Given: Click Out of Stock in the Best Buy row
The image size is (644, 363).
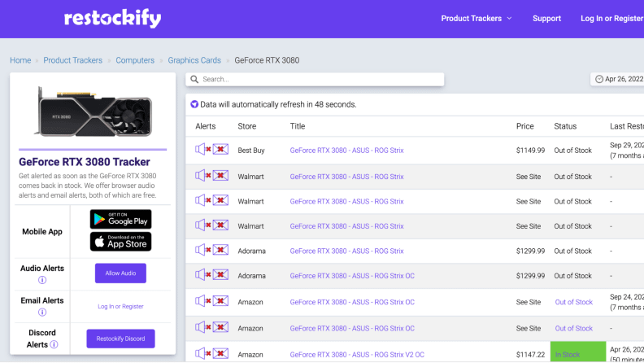Looking at the screenshot, I should click(x=573, y=151).
